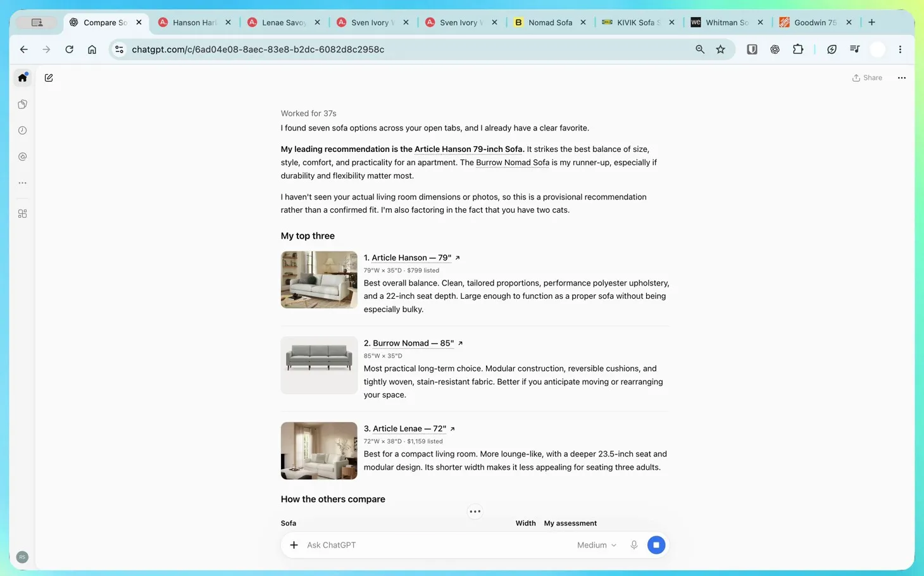Stop the response with the blue stop button

(x=656, y=545)
